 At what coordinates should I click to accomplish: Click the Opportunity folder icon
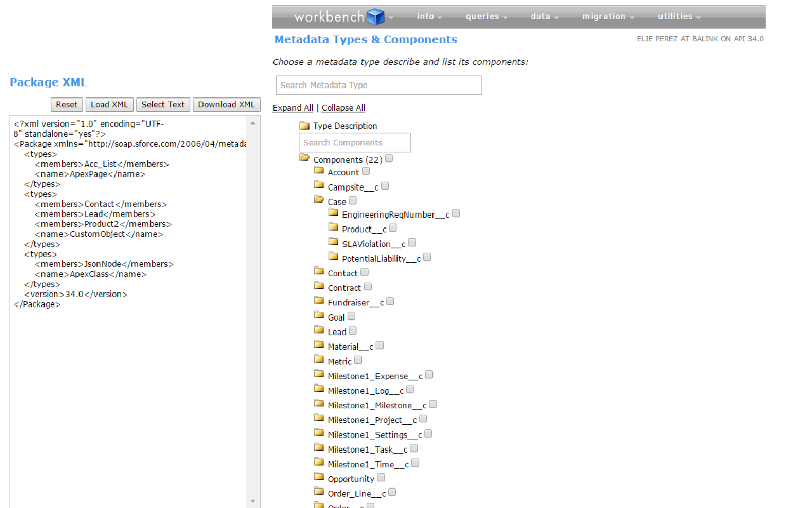tap(319, 477)
